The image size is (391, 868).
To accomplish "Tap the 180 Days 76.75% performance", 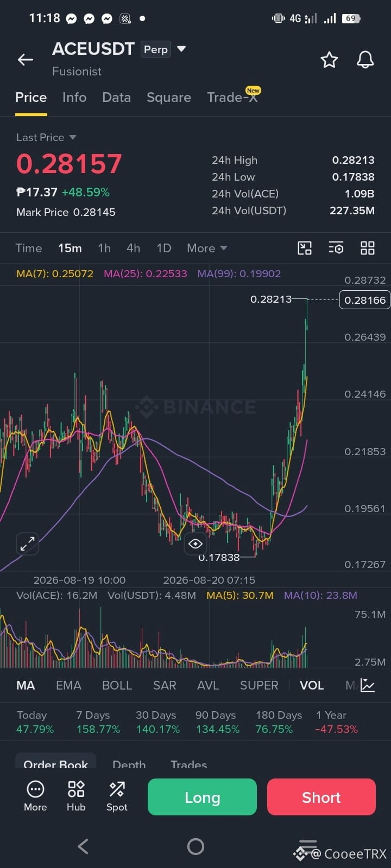I will click(279, 722).
